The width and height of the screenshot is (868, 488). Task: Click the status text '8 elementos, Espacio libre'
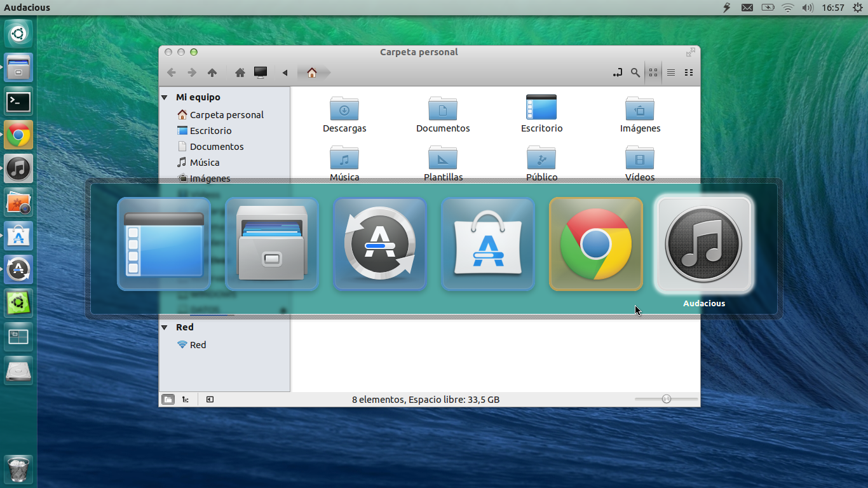point(426,400)
